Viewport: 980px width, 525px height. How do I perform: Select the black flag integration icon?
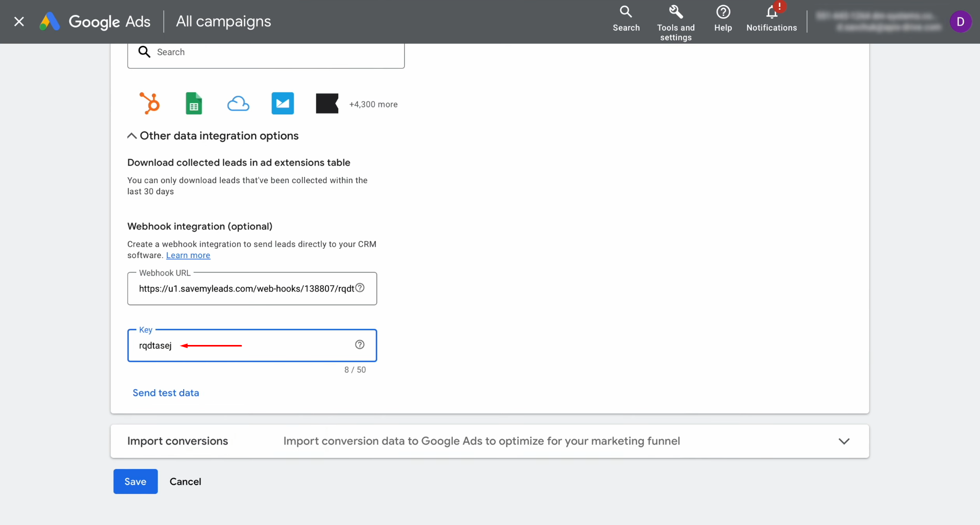pos(327,103)
